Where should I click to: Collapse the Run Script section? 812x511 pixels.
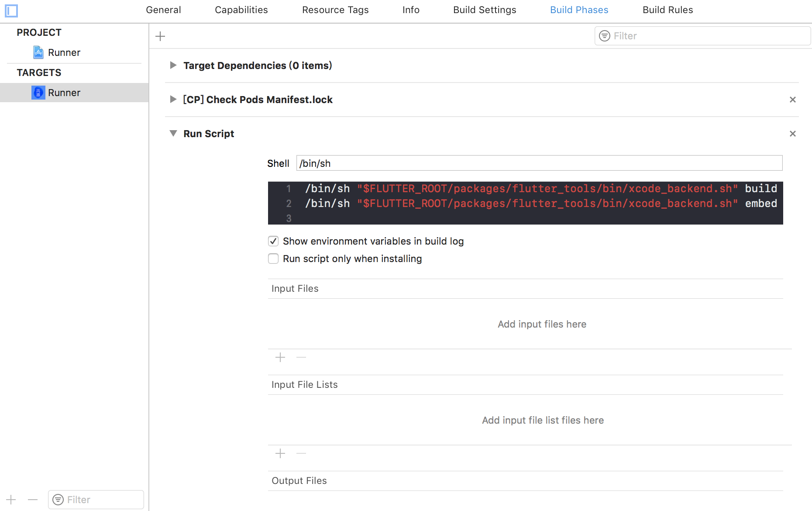pyautogui.click(x=173, y=133)
